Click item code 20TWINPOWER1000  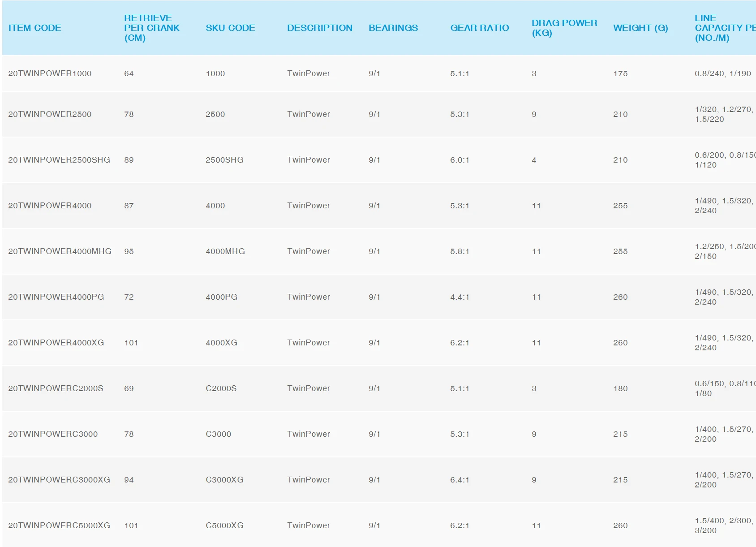50,73
